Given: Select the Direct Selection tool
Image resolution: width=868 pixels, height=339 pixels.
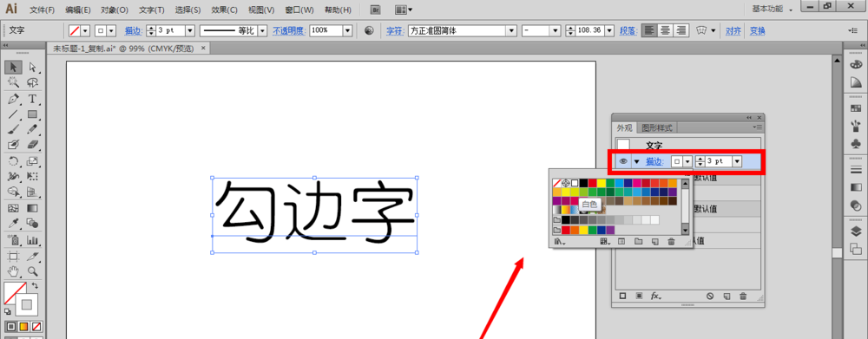Looking at the screenshot, I should [x=32, y=68].
